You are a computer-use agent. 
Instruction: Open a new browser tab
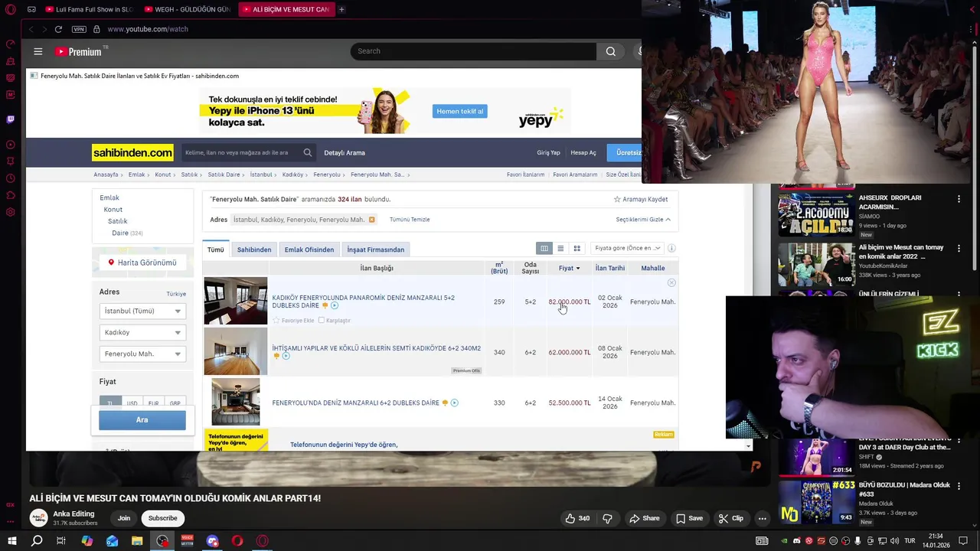pyautogui.click(x=341, y=9)
